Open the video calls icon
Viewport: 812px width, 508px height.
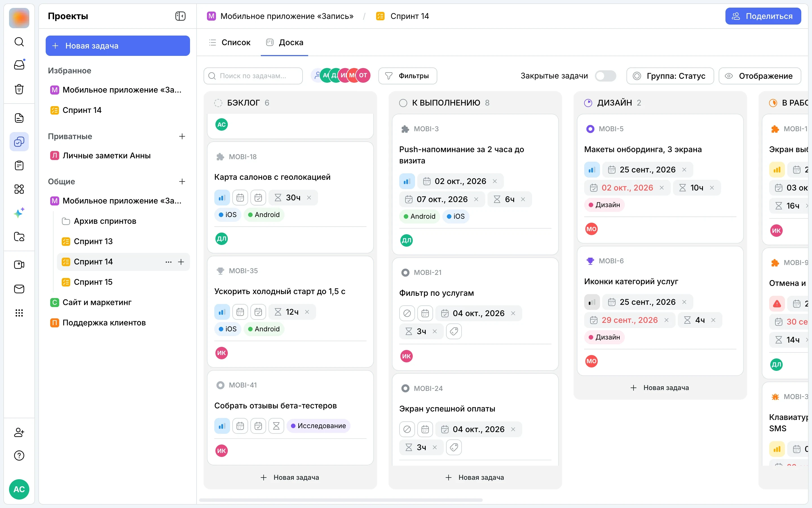(x=19, y=265)
